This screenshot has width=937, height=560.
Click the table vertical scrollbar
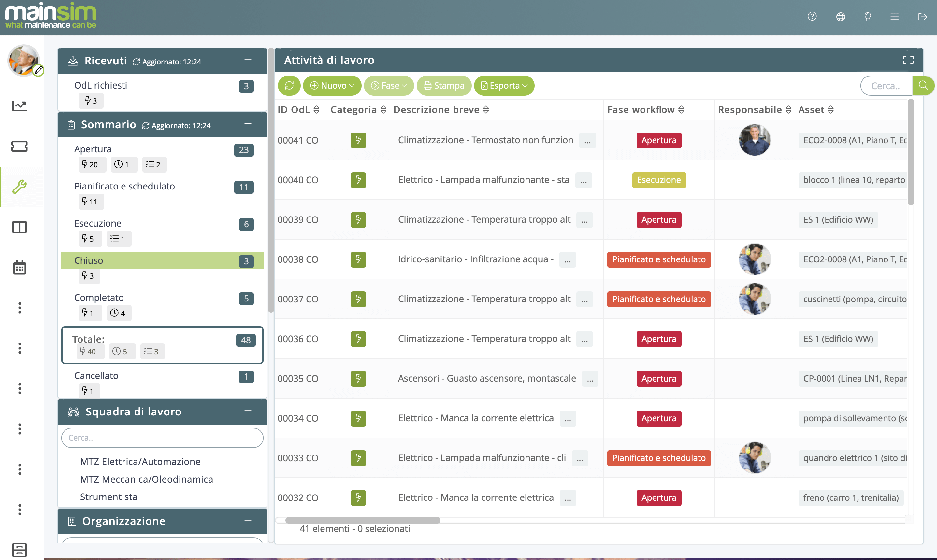911,153
